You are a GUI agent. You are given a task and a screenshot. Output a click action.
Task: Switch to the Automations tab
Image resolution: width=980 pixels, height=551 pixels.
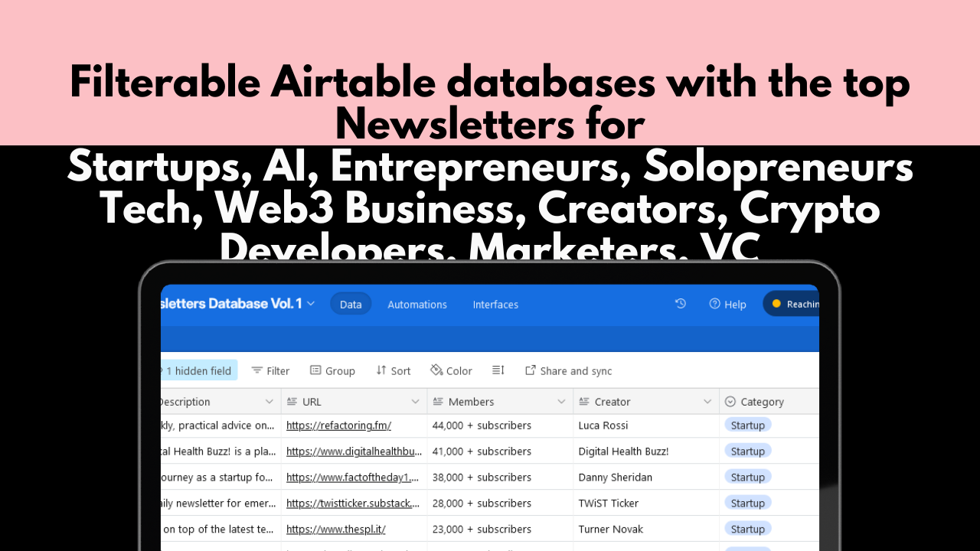click(x=417, y=304)
